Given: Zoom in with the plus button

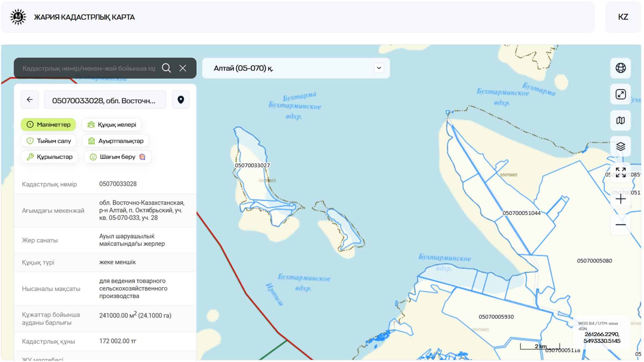Looking at the screenshot, I should (x=621, y=199).
